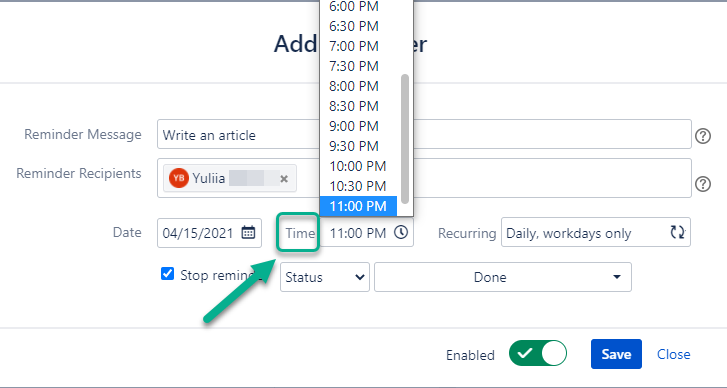Open the Recurring 'Daily, workdays only' selector

(596, 232)
